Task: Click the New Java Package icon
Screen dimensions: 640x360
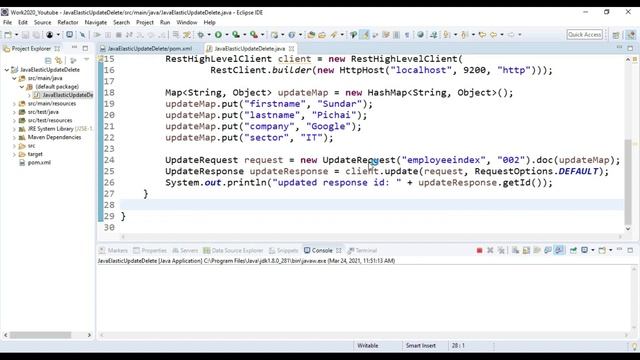Action: (x=274, y=35)
